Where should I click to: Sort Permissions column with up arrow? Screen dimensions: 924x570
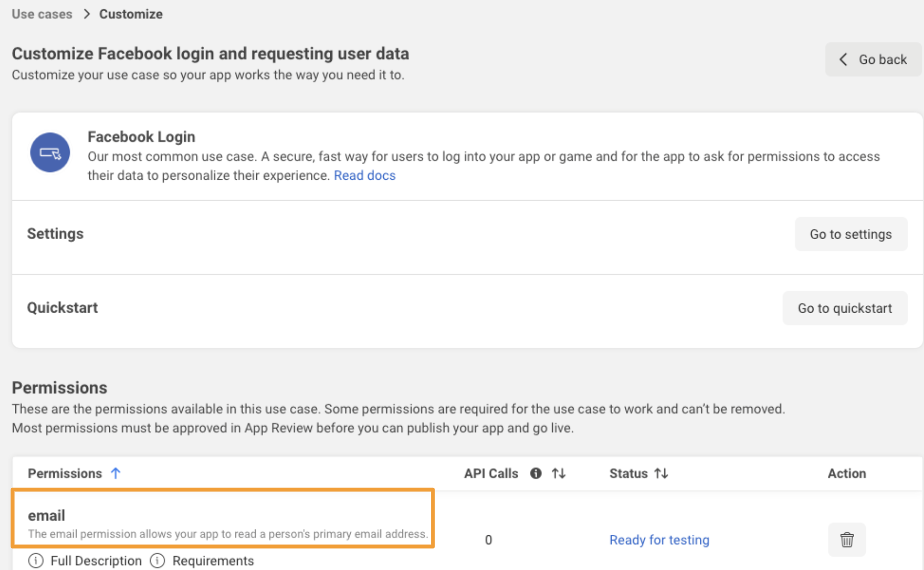point(116,473)
